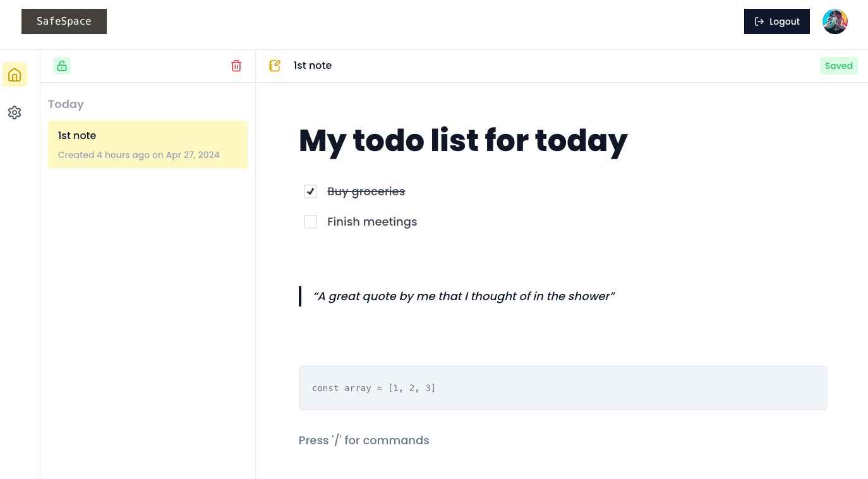Delete the note using the red trash icon

pyautogui.click(x=236, y=66)
